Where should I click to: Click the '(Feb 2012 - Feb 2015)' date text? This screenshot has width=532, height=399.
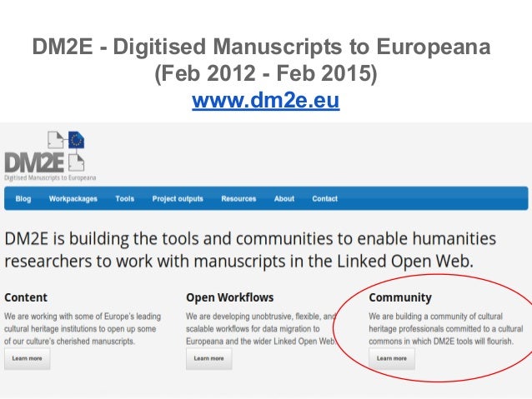point(266,73)
